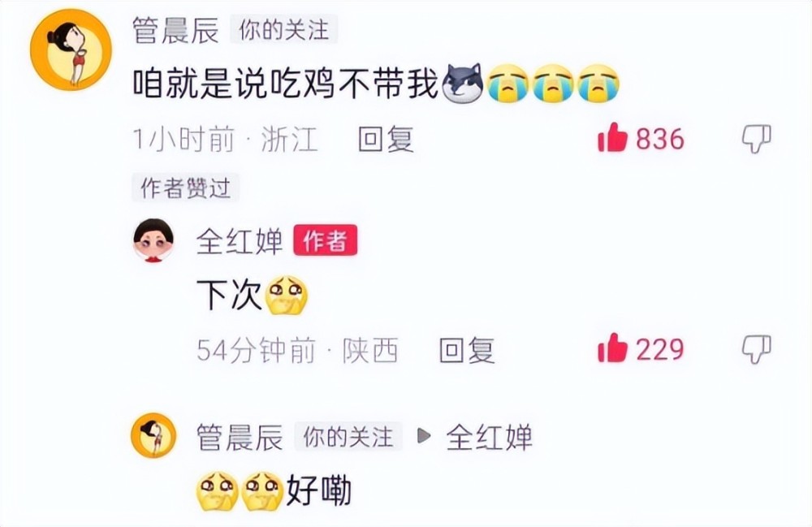The height and width of the screenshot is (527, 812).
Task: Select the reply arrow before 全红婵
Action: tap(424, 436)
